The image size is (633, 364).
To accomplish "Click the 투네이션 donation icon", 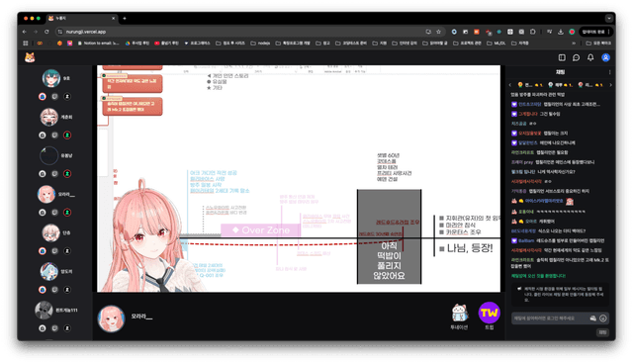I will [x=459, y=313].
